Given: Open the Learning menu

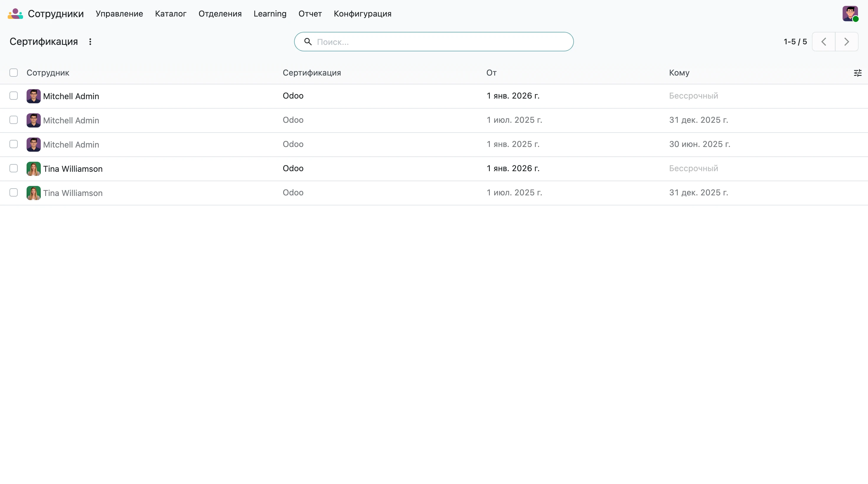Looking at the screenshot, I should (270, 14).
